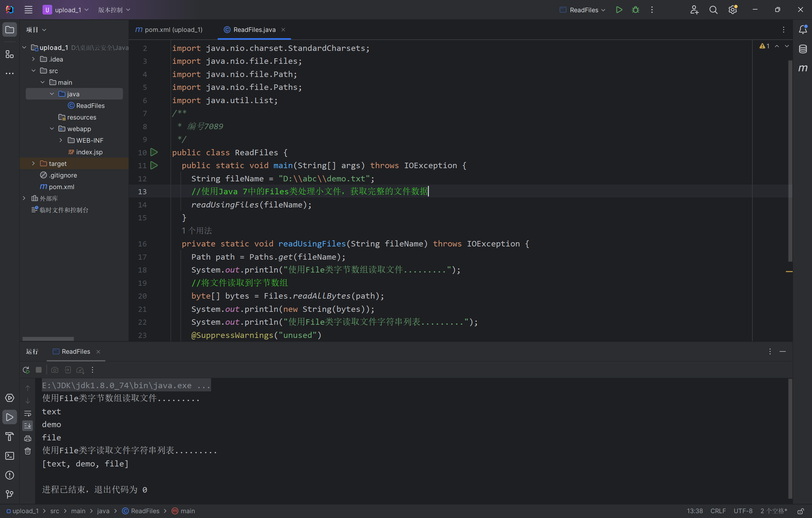This screenshot has height=518, width=812.
Task: Rerun ReadFiles in the run toolbar
Action: click(x=26, y=370)
